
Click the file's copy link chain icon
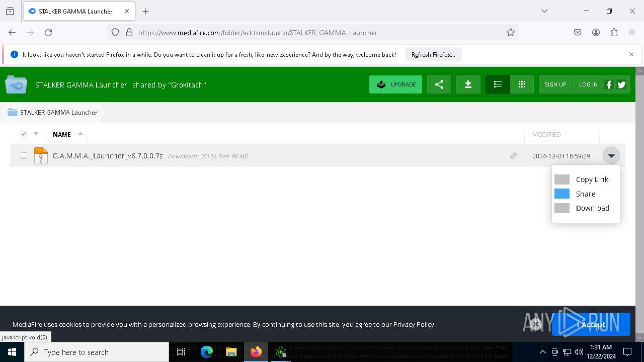(514, 156)
